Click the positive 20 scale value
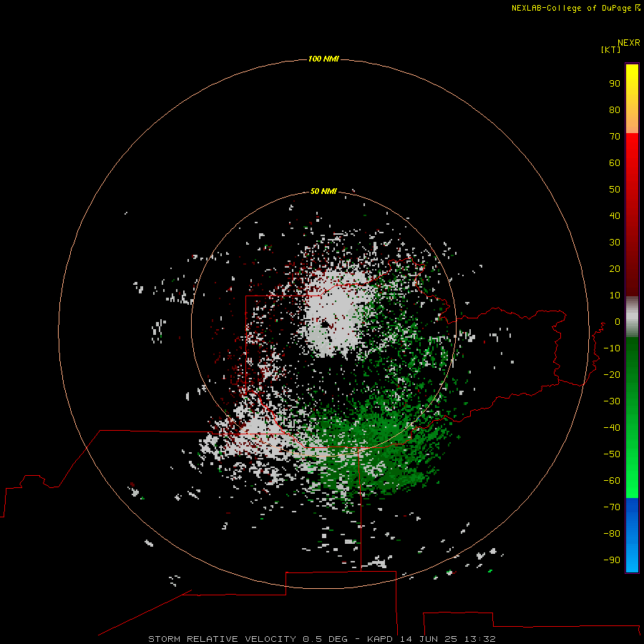The image size is (644, 644). pyautogui.click(x=615, y=269)
